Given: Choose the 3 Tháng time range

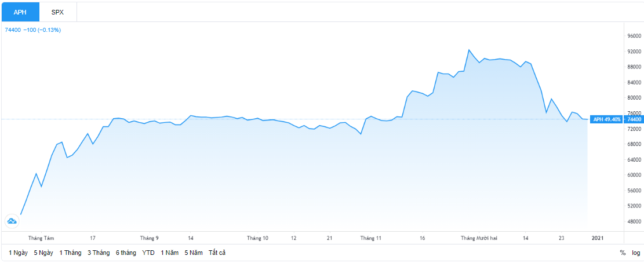Looking at the screenshot, I should [x=99, y=253].
